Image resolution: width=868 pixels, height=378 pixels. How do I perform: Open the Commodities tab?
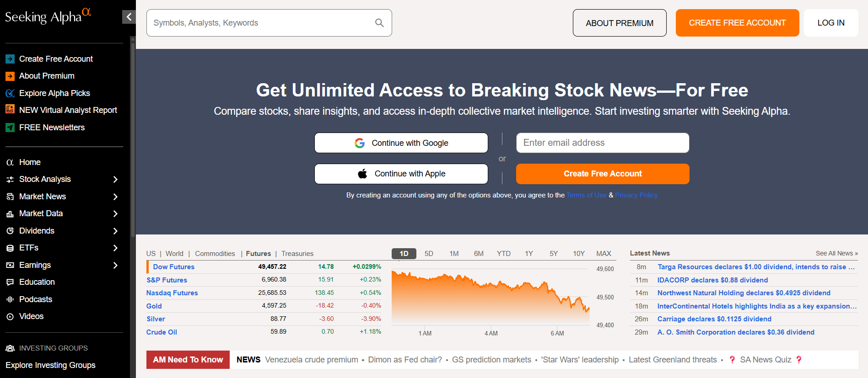215,253
